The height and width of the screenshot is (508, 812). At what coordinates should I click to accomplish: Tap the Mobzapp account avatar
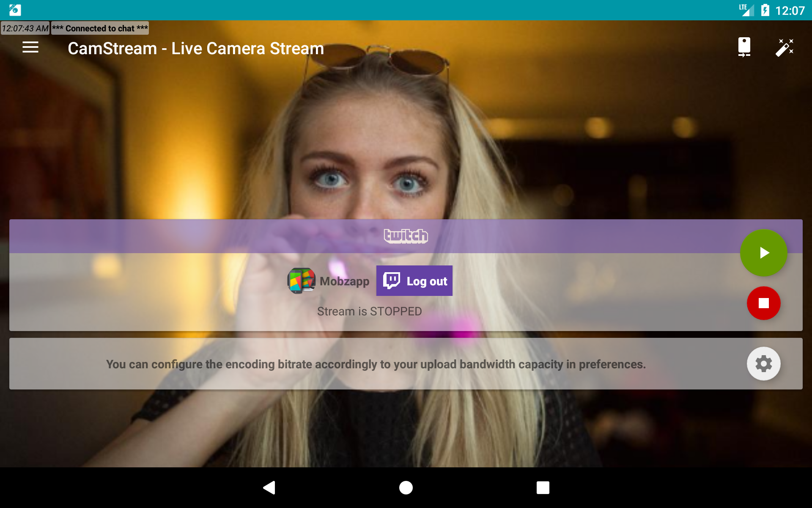point(301,281)
